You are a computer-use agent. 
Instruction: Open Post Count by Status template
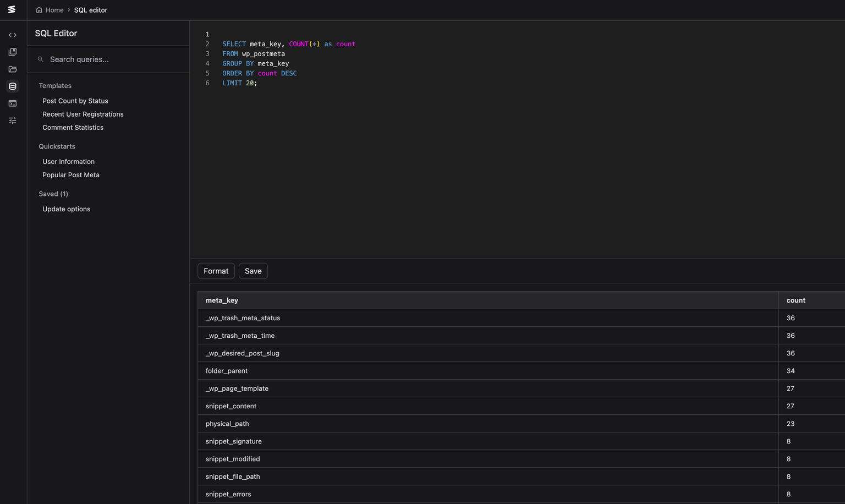[x=75, y=101]
